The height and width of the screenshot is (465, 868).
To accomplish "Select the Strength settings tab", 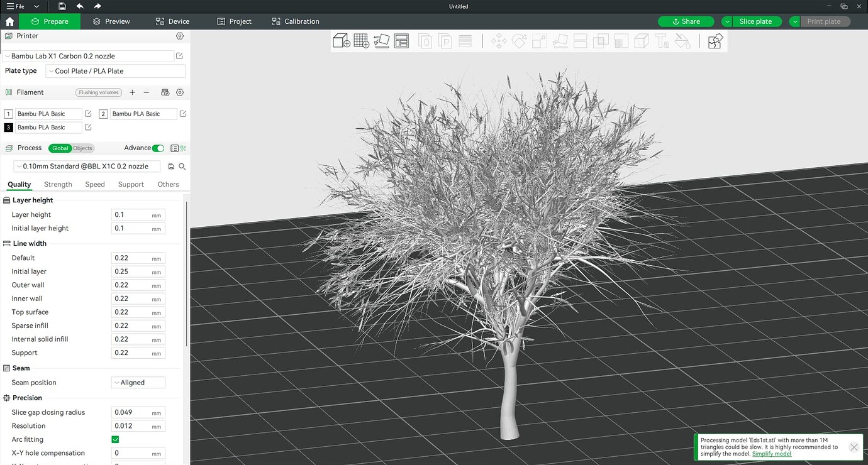I will [58, 184].
